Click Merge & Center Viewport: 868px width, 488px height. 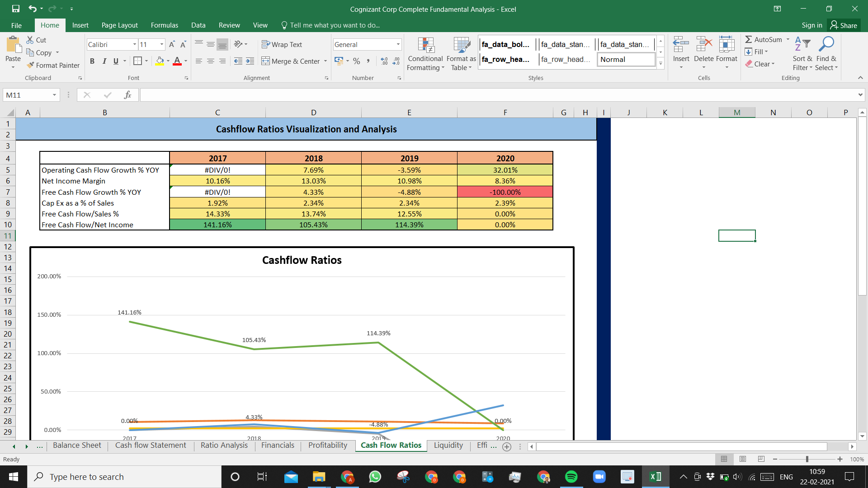tap(291, 61)
